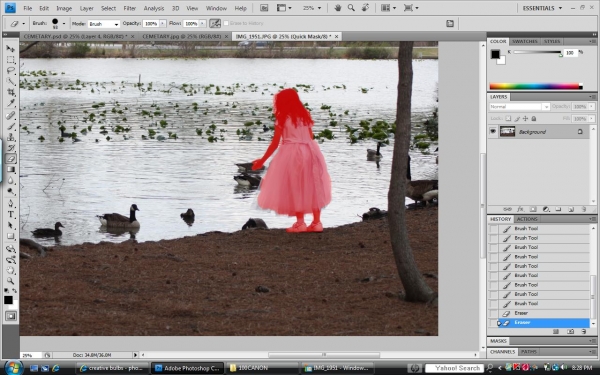Viewport: 600px width, 375px height.
Task: Open the Opacity slider arrow in options bar
Action: (x=162, y=24)
